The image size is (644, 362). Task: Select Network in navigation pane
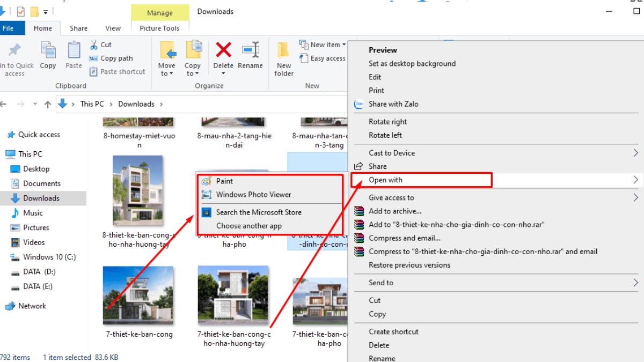32,306
